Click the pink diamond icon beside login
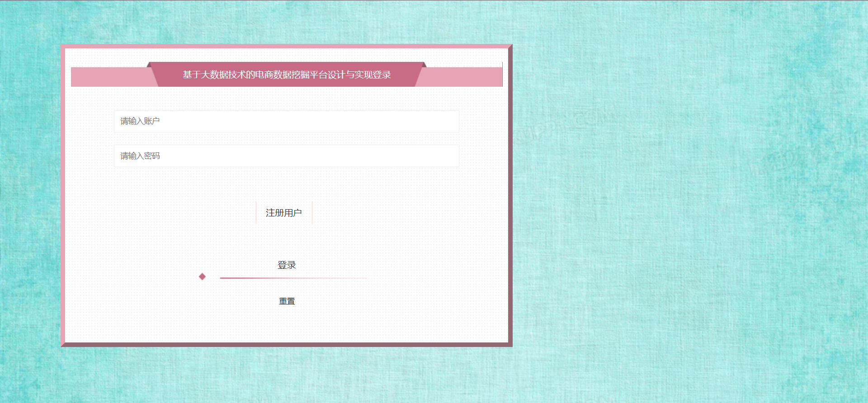Viewport: 868px width, 403px height. coord(202,276)
